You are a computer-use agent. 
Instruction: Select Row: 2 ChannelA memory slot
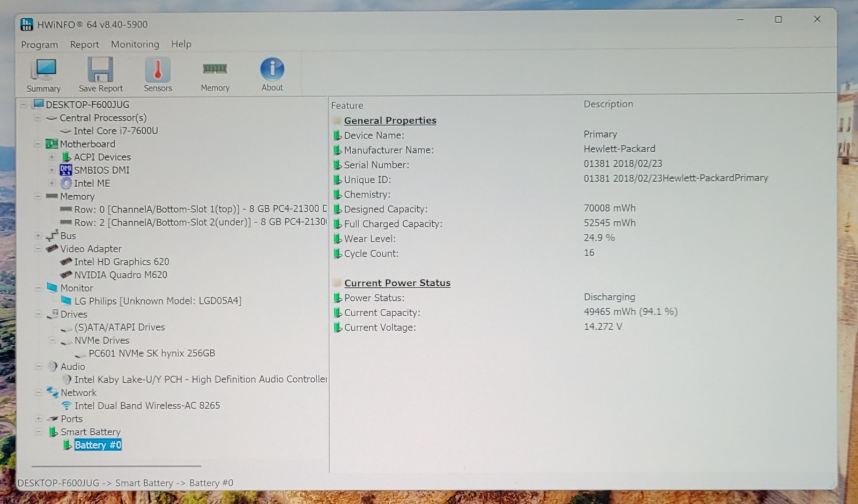click(x=201, y=222)
